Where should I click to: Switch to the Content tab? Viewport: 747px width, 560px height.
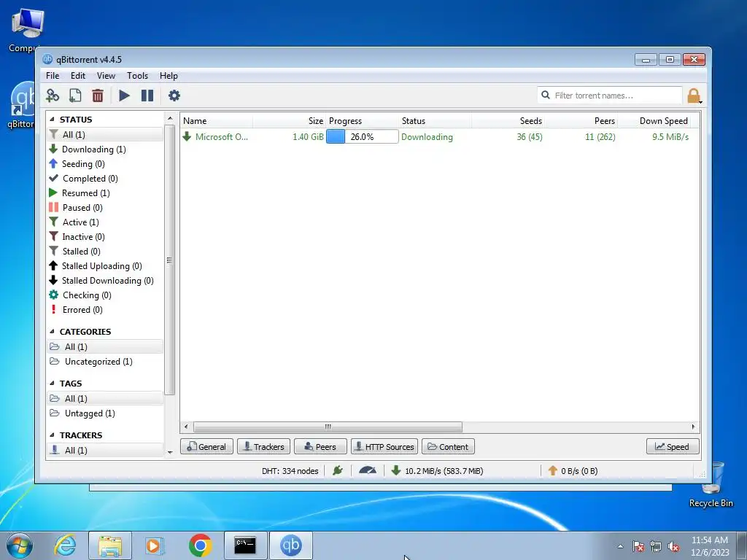pos(448,447)
